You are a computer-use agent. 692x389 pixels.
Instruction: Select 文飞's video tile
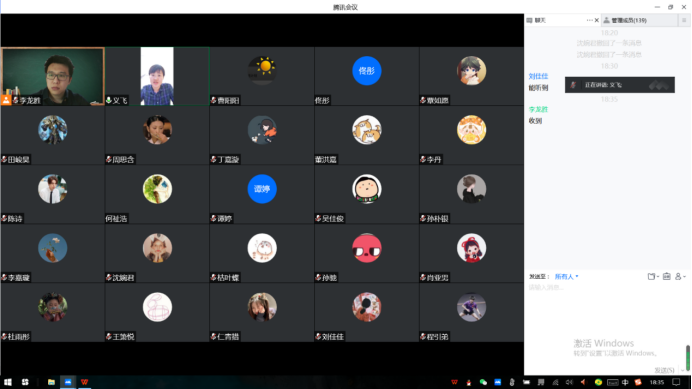coord(157,76)
